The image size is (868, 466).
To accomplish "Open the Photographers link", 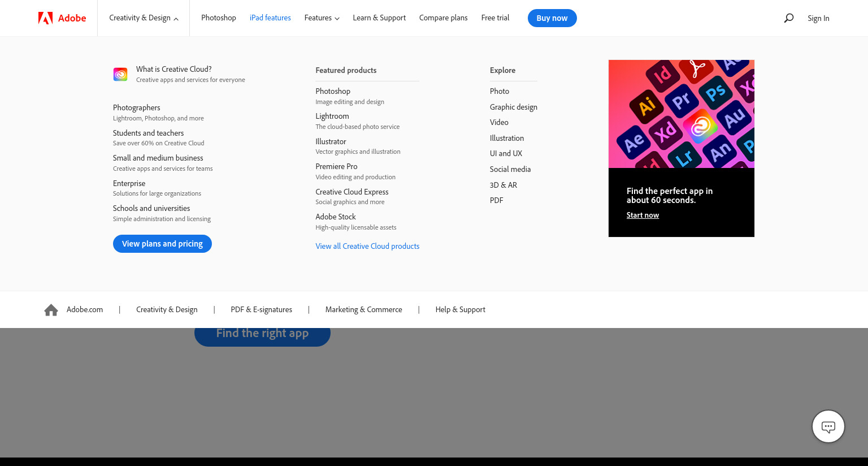I will tap(137, 107).
